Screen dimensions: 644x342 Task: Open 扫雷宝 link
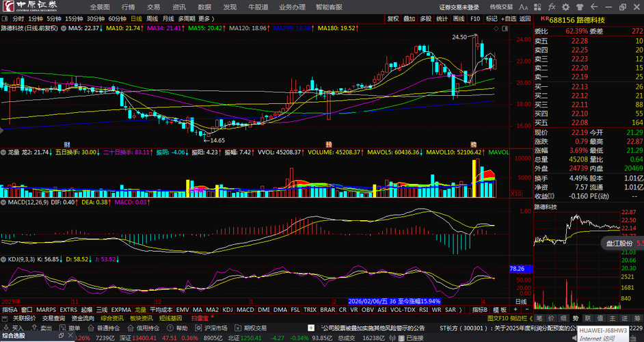tap(200, 318)
